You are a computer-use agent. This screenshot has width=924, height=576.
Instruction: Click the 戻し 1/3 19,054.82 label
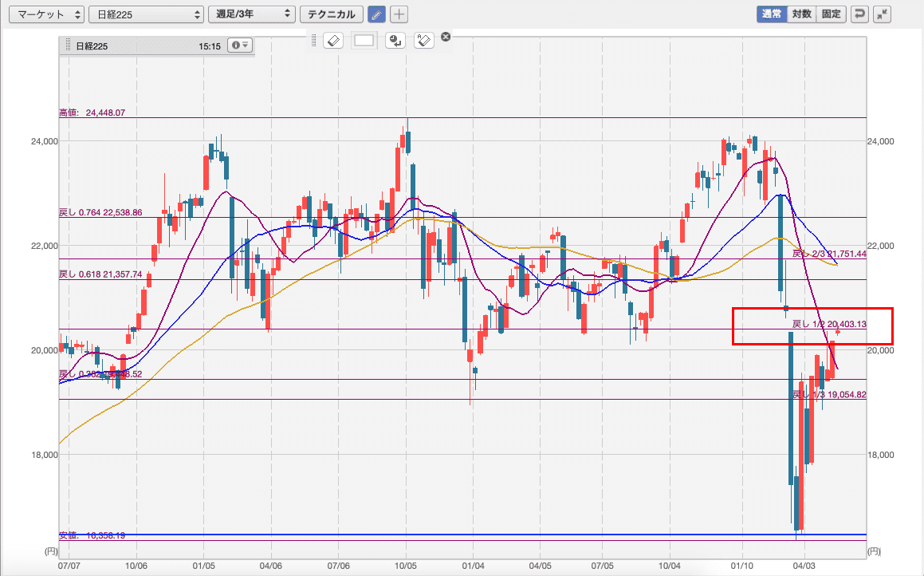coord(829,394)
